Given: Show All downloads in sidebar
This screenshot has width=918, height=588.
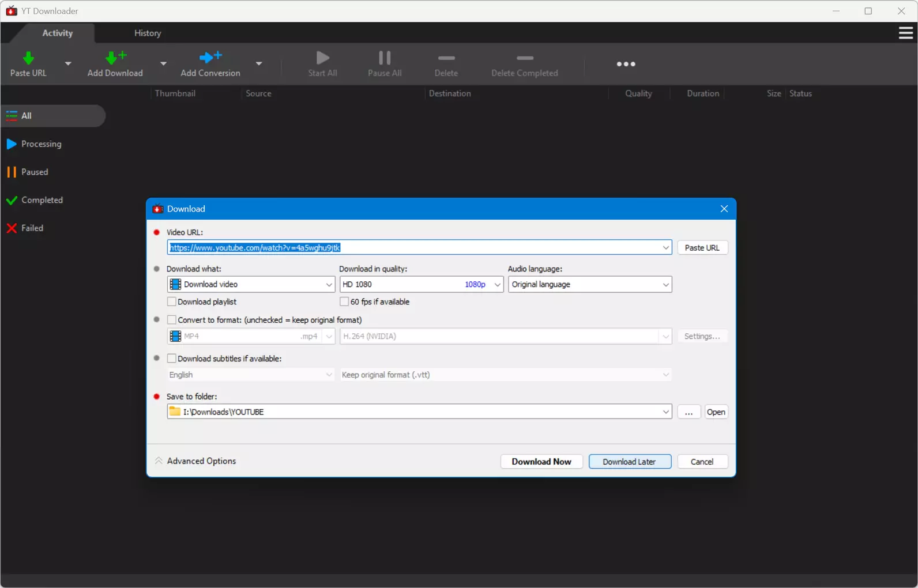Looking at the screenshot, I should click(53, 116).
